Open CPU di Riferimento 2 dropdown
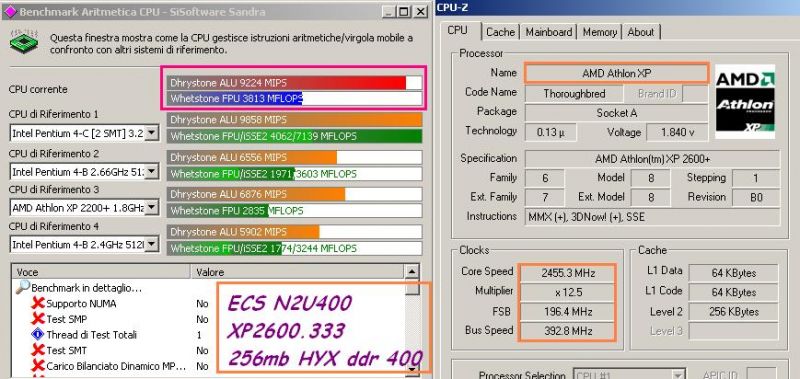Viewport: 800px width, 379px height. 152,172
